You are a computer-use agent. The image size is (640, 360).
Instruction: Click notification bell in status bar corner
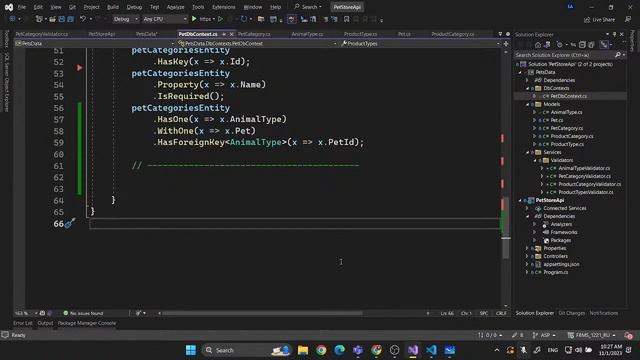[x=629, y=335]
